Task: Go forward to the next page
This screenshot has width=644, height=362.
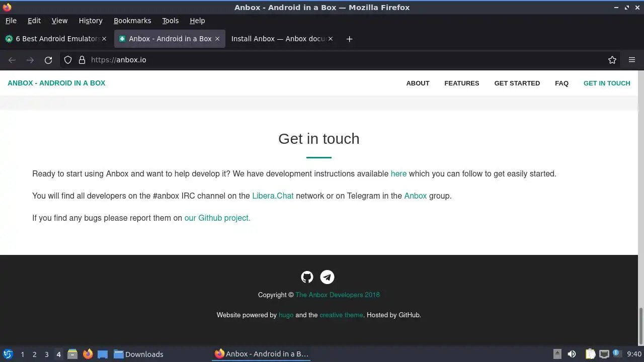Action: tap(30, 60)
